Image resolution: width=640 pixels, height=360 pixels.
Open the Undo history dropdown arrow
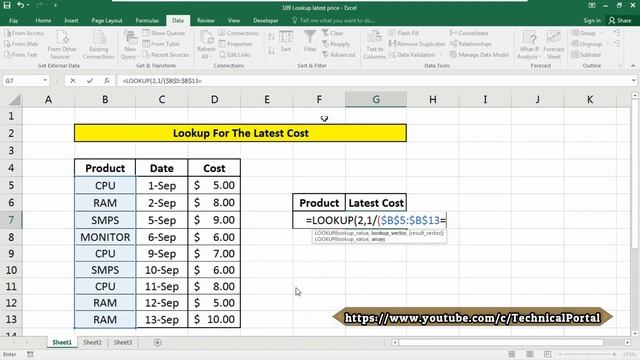pyautogui.click(x=27, y=5)
